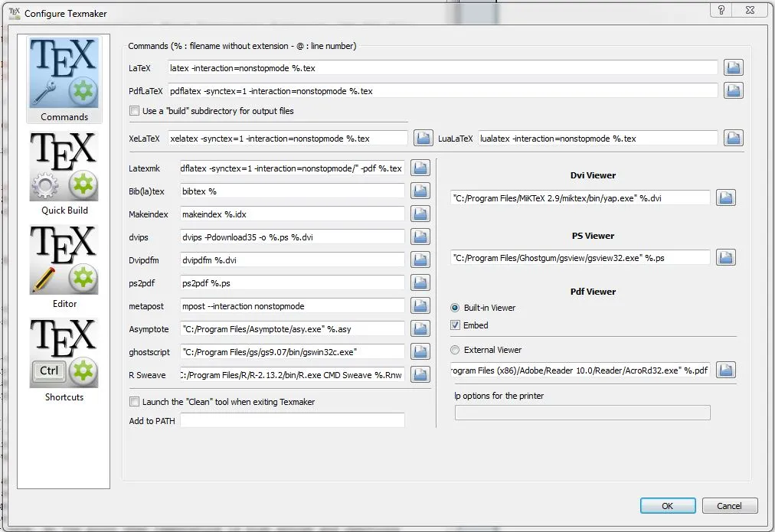This screenshot has width=775, height=532.
Task: Browse for the Bib(la)tex command executable
Action: click(420, 191)
